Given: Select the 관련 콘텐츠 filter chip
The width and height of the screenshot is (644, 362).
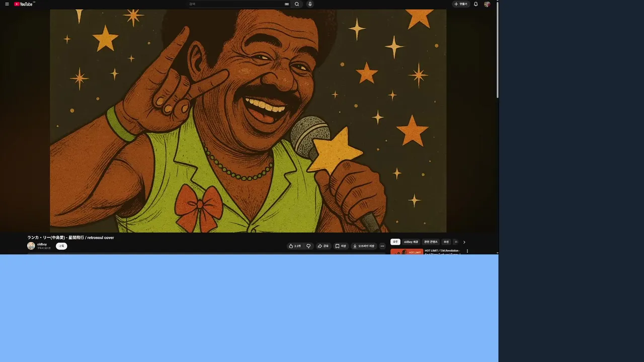Looking at the screenshot, I should coord(431,242).
